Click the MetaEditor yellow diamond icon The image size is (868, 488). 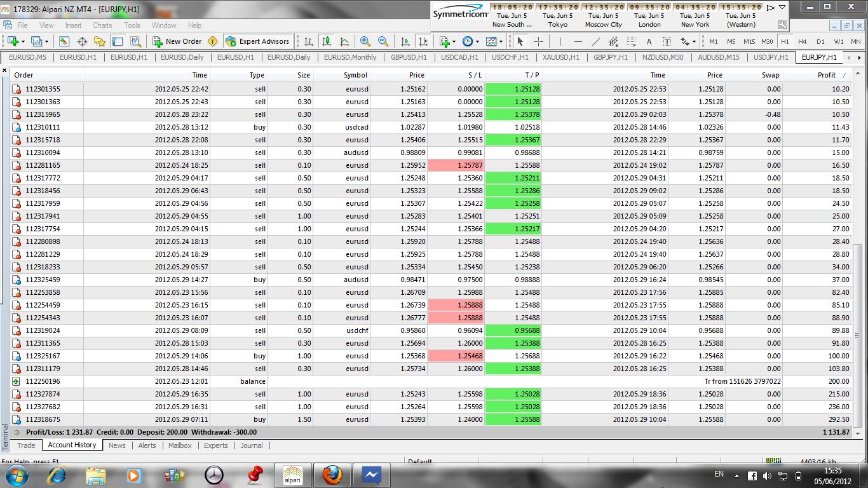tap(212, 41)
